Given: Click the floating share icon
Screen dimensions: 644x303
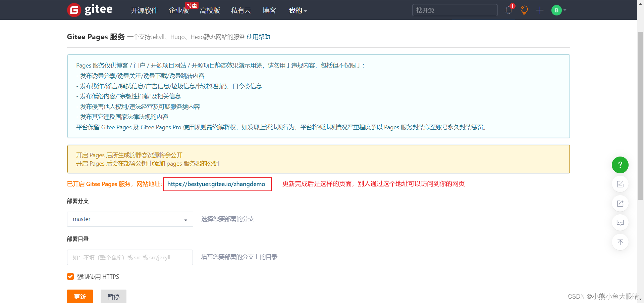Looking at the screenshot, I should (620, 203).
